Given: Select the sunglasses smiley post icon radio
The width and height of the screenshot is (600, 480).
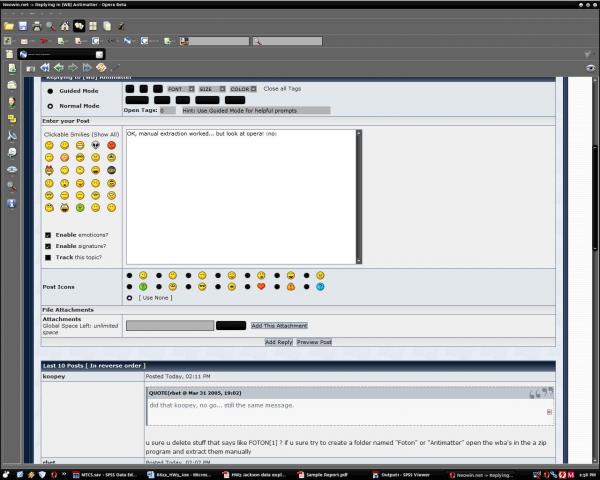Looking at the screenshot, I should pyautogui.click(x=188, y=287).
